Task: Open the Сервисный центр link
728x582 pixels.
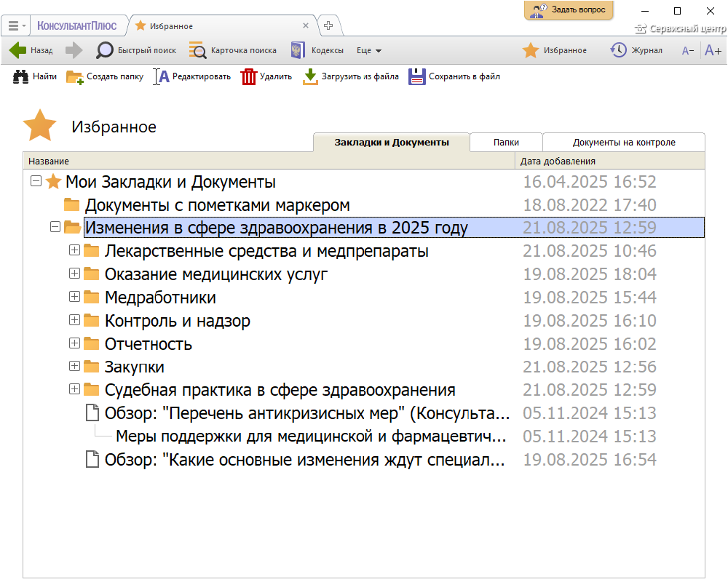Action: 681,29
